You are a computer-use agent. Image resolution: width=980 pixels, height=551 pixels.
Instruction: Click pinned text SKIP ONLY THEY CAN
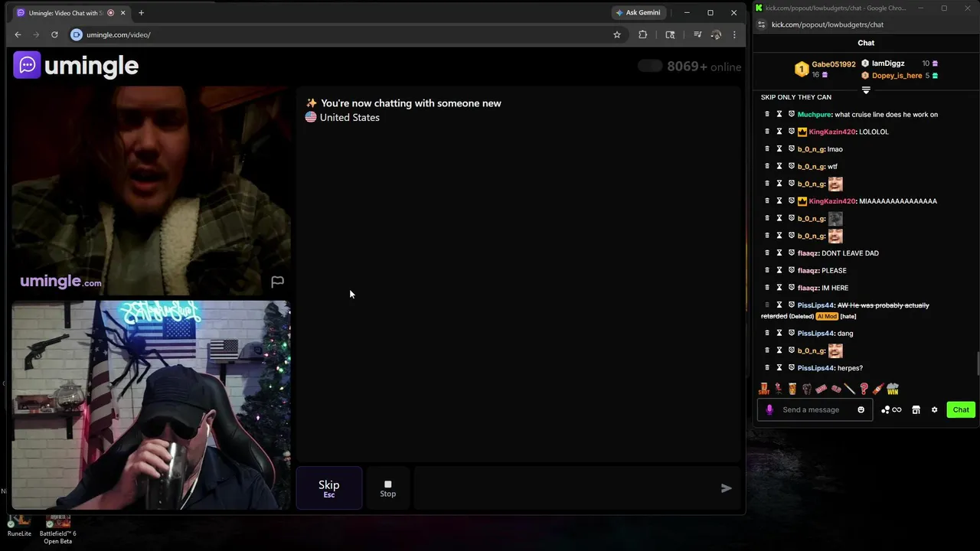pyautogui.click(x=796, y=97)
